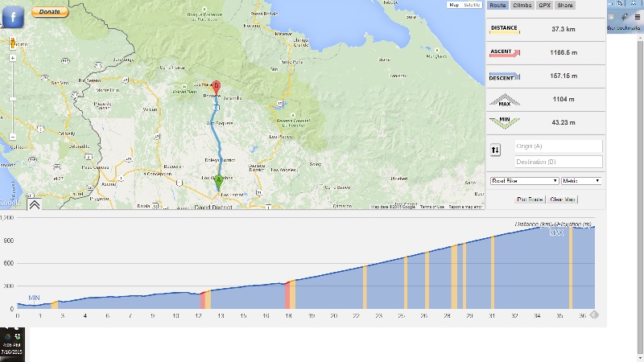Click the Street View pegman icon
644x362 pixels.
click(13, 42)
